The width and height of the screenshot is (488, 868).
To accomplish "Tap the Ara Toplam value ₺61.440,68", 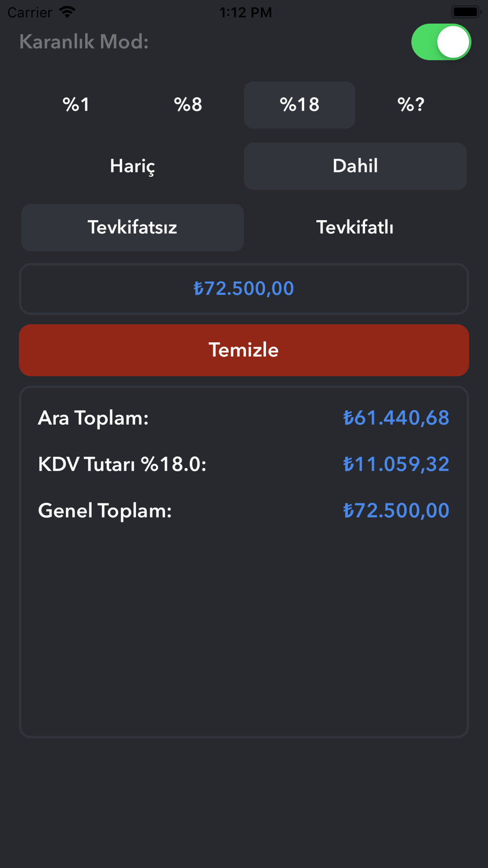I will [x=396, y=418].
